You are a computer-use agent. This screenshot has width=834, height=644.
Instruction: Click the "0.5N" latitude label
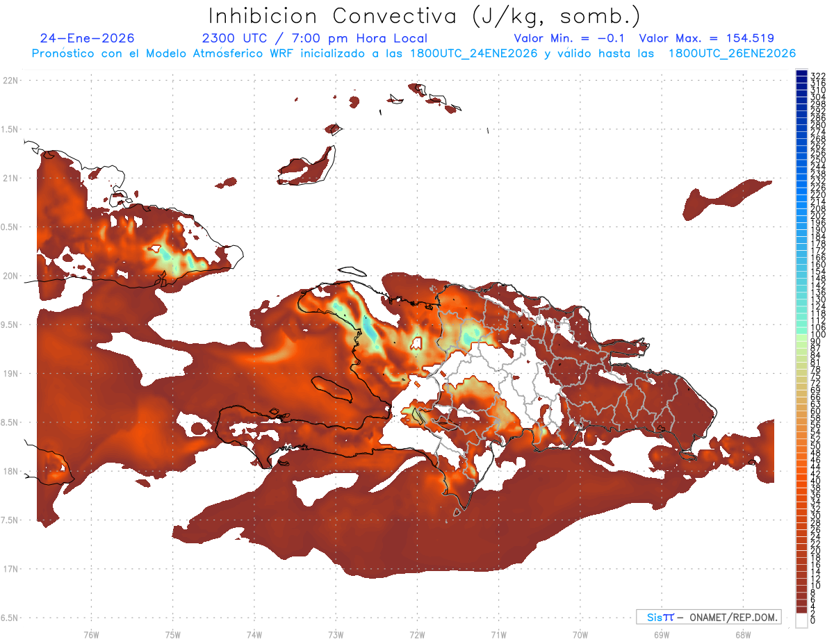pyautogui.click(x=10, y=227)
